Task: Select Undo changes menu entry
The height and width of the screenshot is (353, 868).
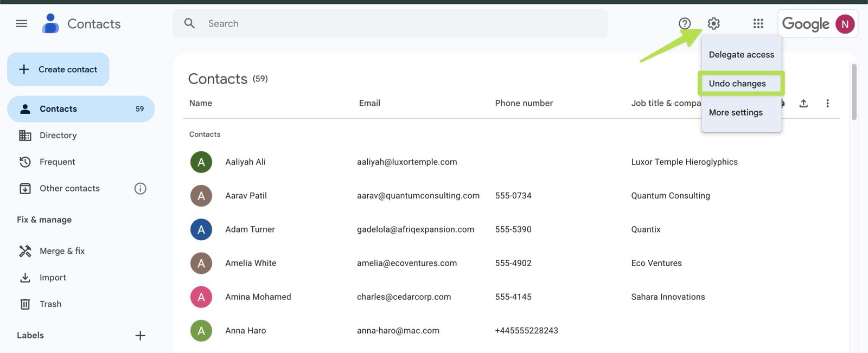Action: pyautogui.click(x=741, y=84)
